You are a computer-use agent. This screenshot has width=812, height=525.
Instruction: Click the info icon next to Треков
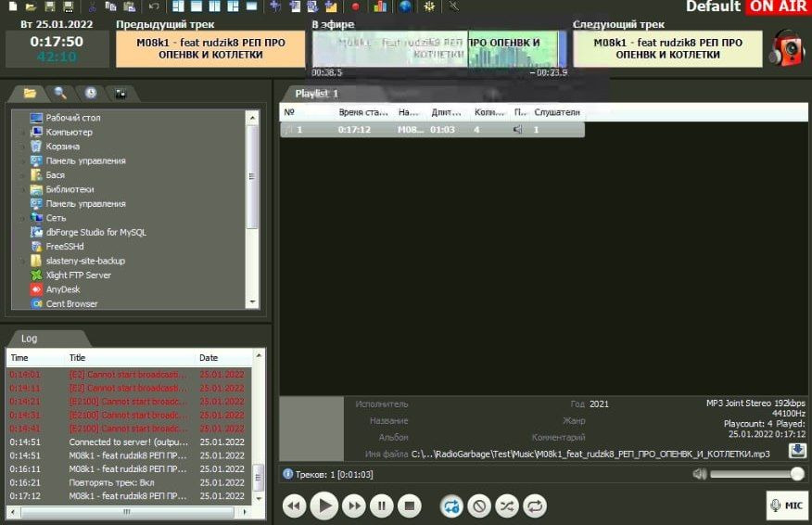coord(288,474)
